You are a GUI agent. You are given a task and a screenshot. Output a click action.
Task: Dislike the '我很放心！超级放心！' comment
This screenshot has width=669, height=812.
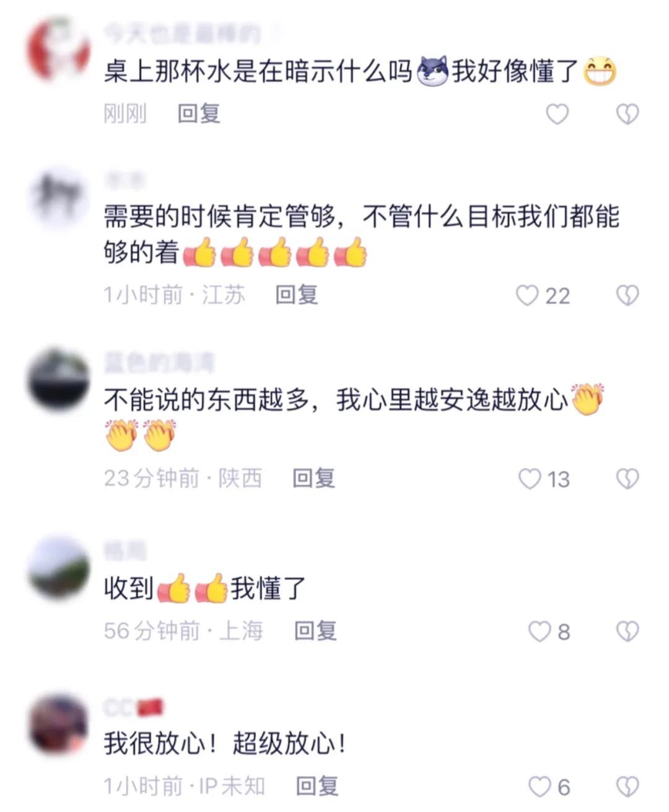627,787
